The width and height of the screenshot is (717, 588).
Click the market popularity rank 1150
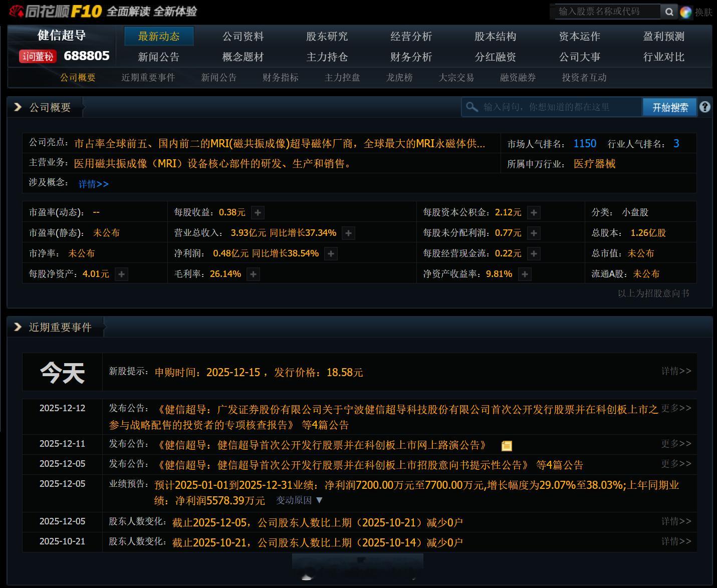click(585, 144)
